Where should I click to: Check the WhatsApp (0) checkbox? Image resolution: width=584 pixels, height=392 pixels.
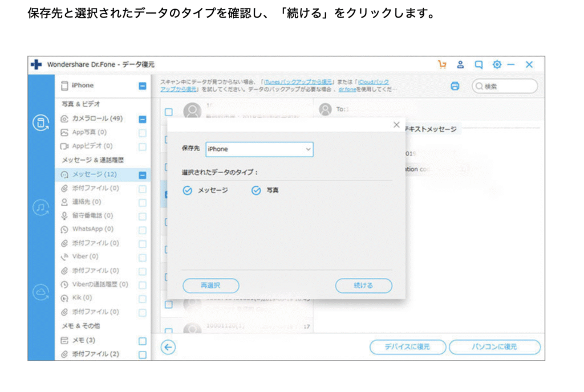pyautogui.click(x=142, y=230)
